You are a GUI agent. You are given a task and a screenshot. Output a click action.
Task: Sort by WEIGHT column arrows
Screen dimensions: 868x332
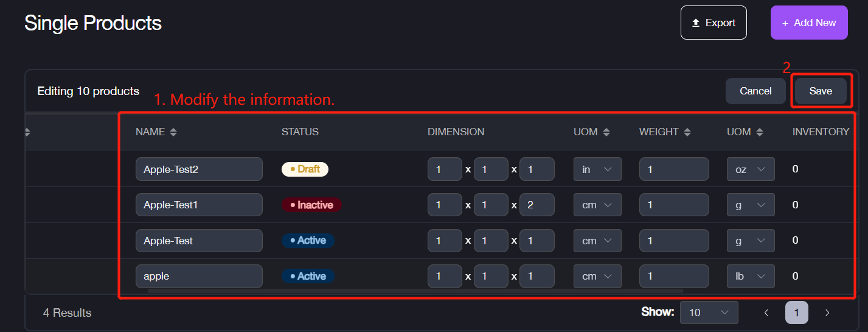tap(687, 132)
